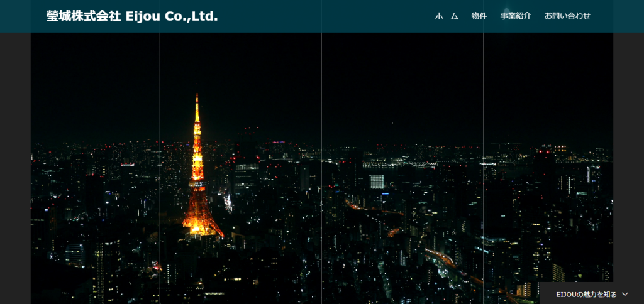This screenshot has height=304, width=644.
Task: Click the glowing base of Tokyo Tower
Action: [x=201, y=224]
